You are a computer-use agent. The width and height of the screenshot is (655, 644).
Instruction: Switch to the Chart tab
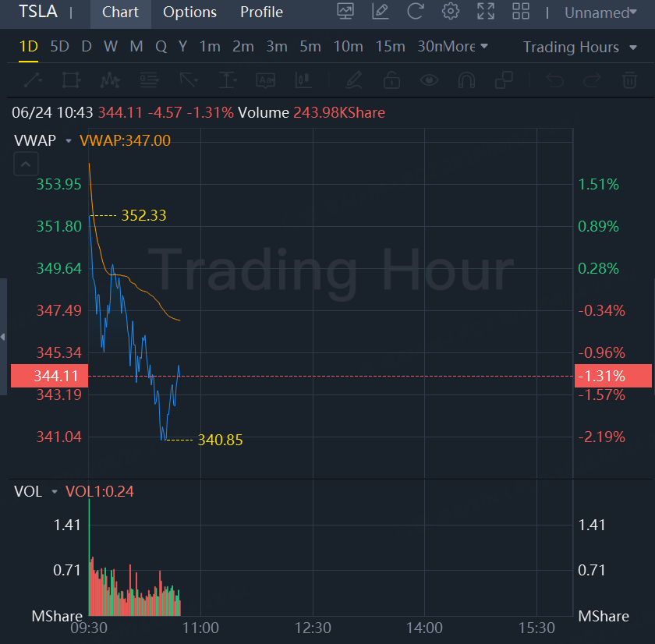[x=120, y=12]
